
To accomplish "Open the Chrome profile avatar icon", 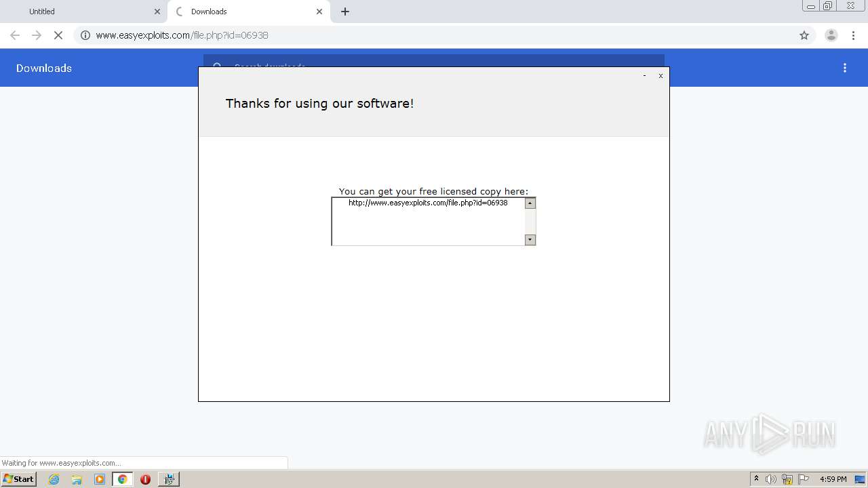I will coord(831,35).
